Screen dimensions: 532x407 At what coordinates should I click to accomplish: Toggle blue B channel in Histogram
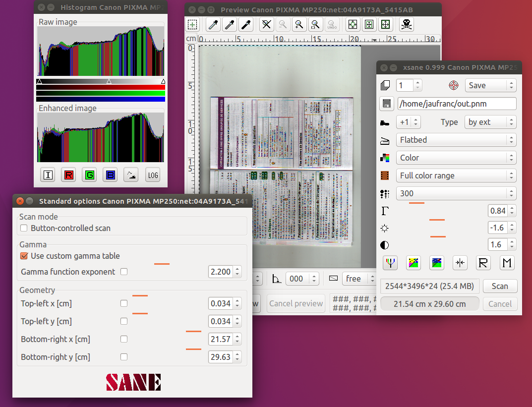(x=110, y=175)
